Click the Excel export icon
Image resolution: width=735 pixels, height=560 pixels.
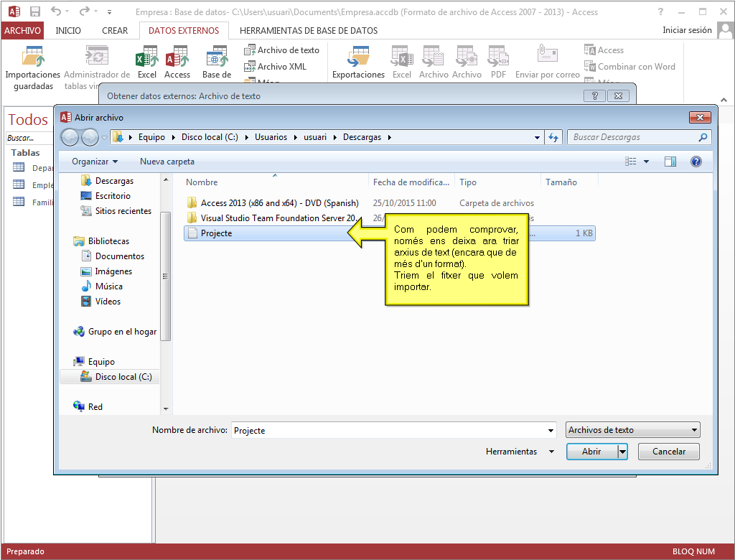(402, 62)
